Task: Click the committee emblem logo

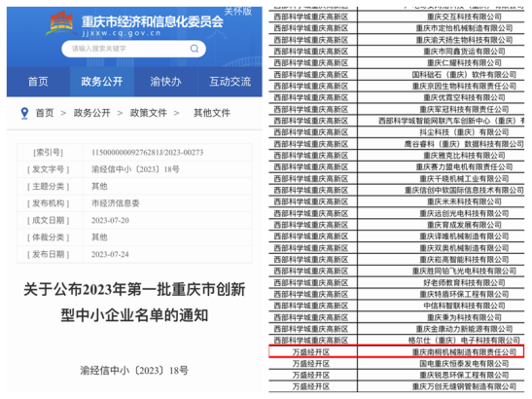Action: (x=61, y=23)
